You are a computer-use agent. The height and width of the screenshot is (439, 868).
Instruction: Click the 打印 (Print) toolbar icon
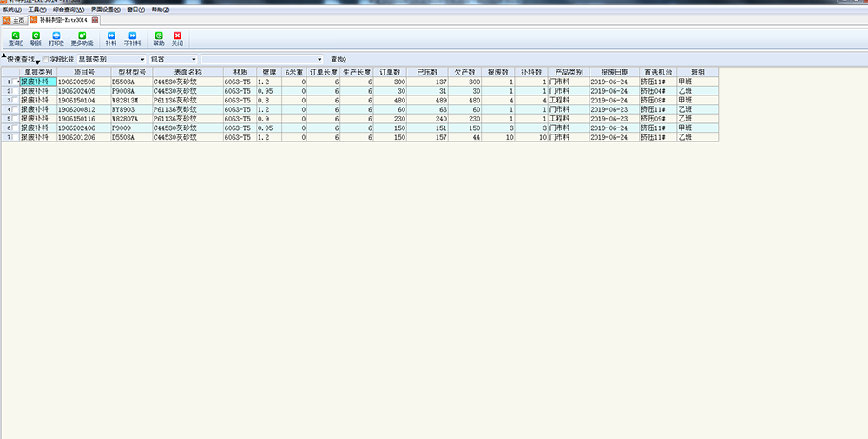click(x=56, y=38)
